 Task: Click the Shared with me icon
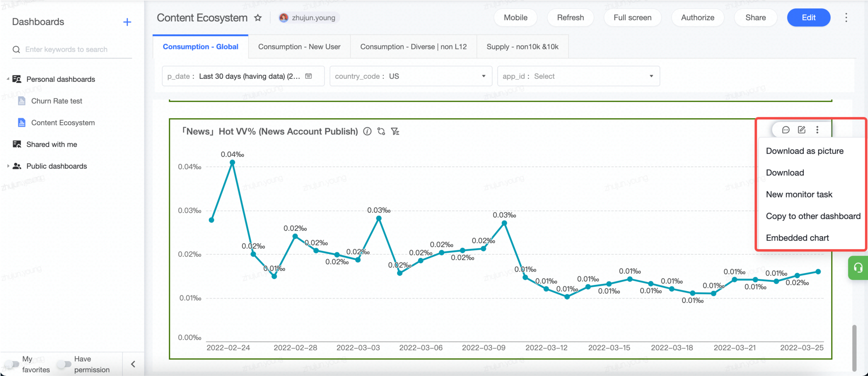click(17, 144)
